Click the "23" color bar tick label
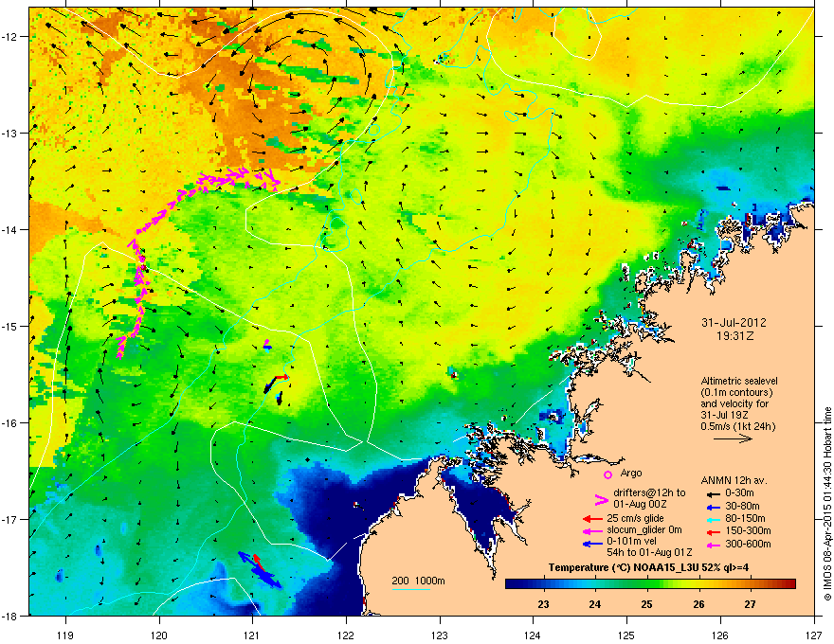834x644 pixels. click(543, 604)
